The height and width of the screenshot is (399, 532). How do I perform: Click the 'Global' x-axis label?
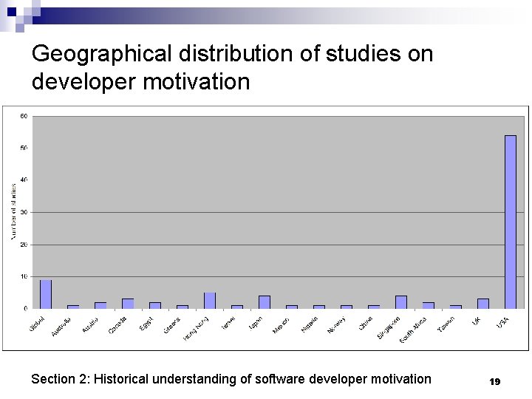pos(37,324)
